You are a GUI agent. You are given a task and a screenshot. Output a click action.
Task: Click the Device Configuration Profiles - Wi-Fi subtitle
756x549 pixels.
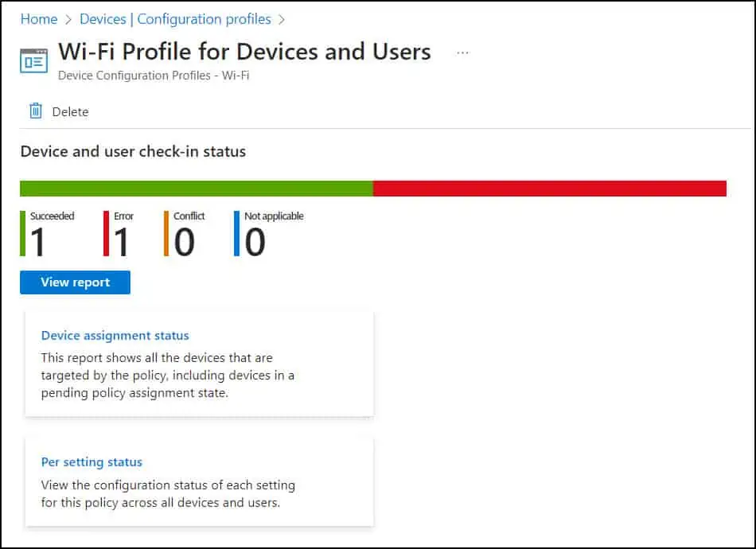pos(154,76)
